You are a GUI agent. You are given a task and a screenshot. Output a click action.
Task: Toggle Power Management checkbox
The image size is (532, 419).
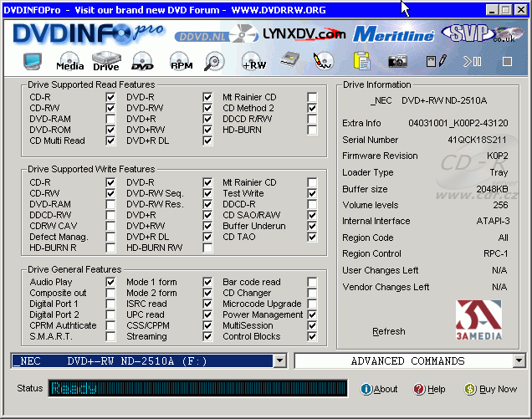[312, 314]
